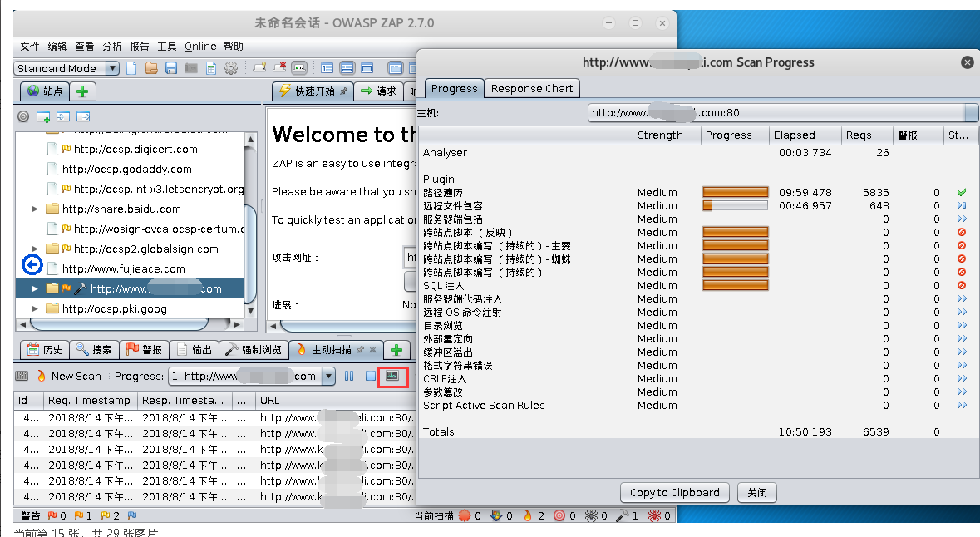The width and height of the screenshot is (980, 537).
Task: Open the 警报 tab
Action: [x=144, y=350]
